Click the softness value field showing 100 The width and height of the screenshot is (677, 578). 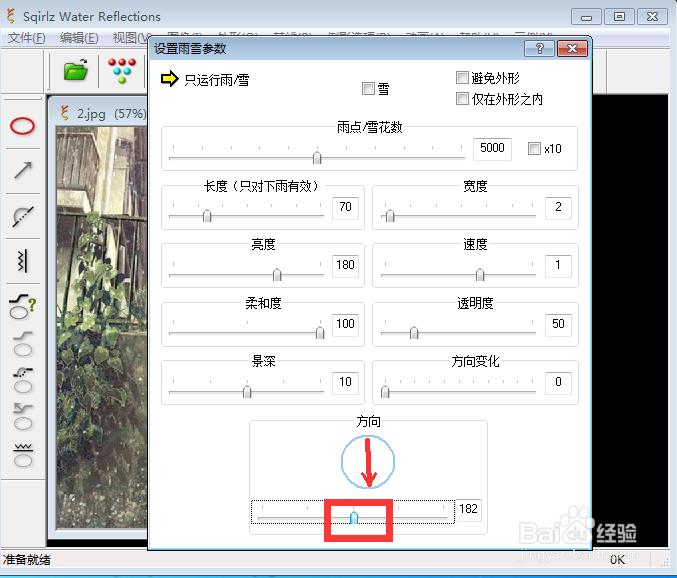pyautogui.click(x=345, y=325)
